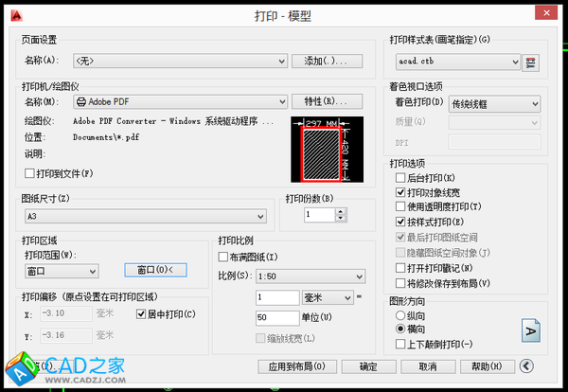The height and width of the screenshot is (392, 568).
Task: Select the 纵向 orientation radio button
Action: pyautogui.click(x=400, y=314)
